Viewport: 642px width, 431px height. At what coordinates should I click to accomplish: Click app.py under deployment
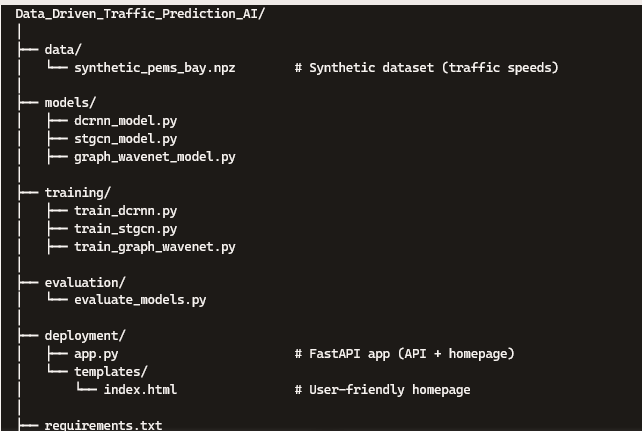coord(96,354)
